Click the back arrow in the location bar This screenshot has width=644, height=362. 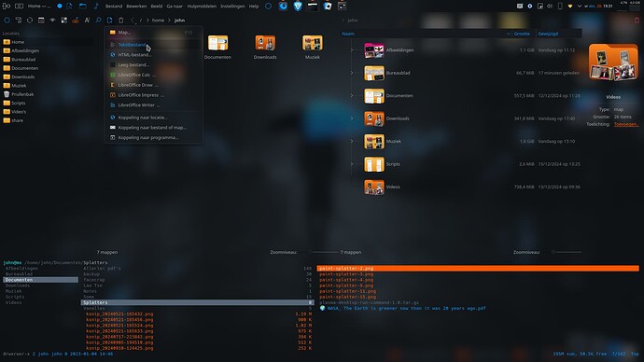pyautogui.click(x=133, y=21)
